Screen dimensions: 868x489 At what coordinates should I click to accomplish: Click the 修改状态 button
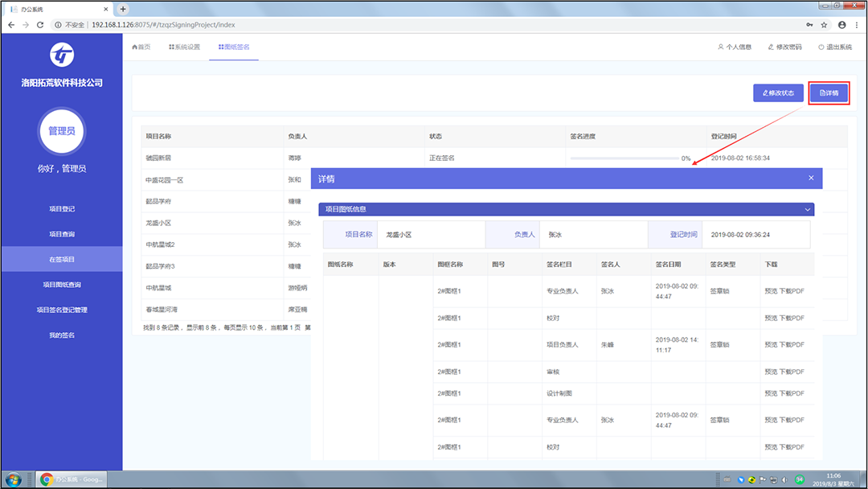coord(778,93)
